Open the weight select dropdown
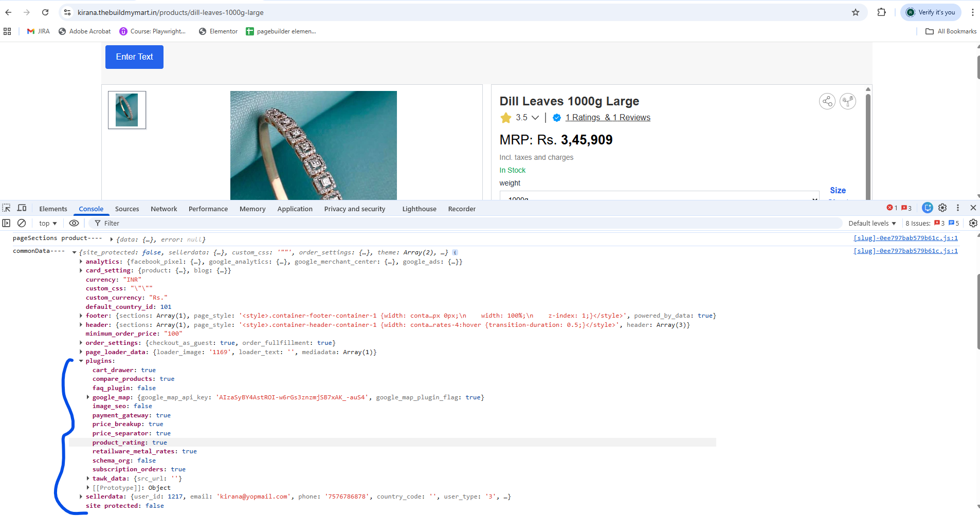 [660, 196]
